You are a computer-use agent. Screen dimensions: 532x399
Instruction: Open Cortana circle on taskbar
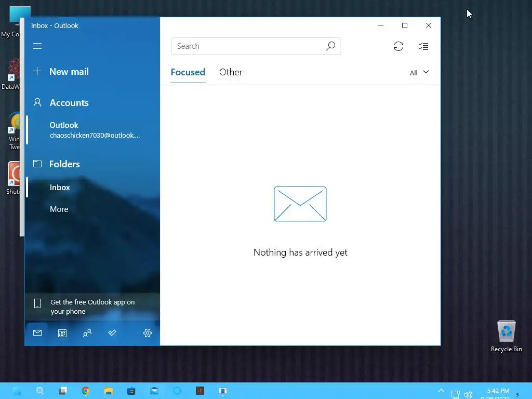tap(177, 391)
